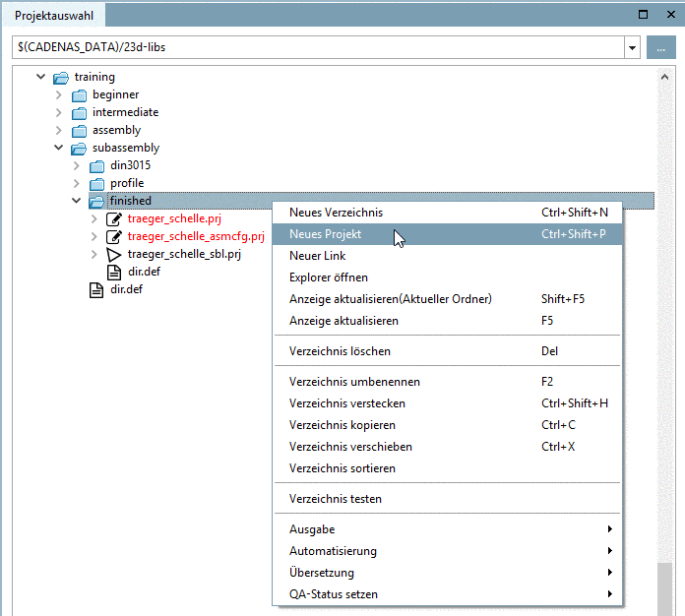The image size is (685, 616).
Task: Click the assembly folder icon
Action: coord(79,131)
